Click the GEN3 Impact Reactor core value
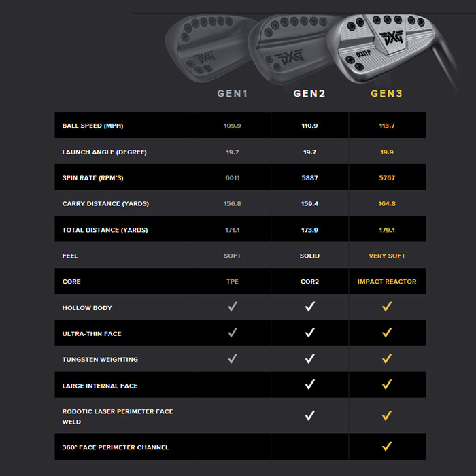Screen dimensions: 476x476 (387, 282)
